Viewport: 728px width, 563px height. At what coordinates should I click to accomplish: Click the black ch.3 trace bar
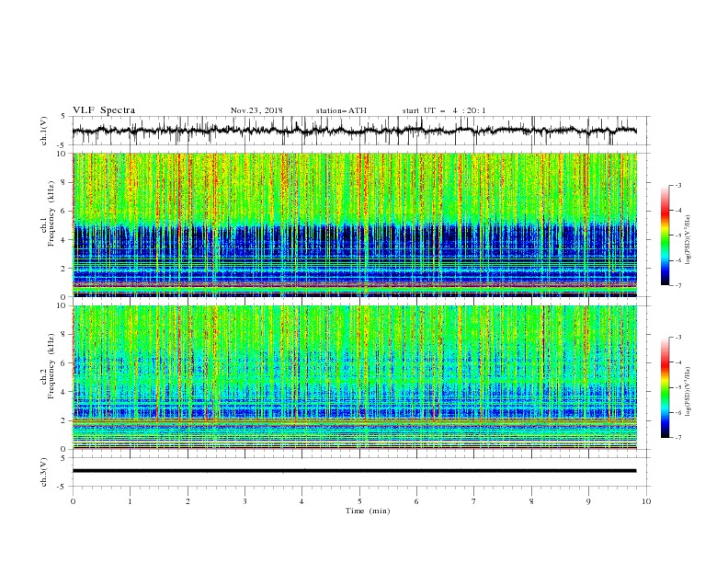pyautogui.click(x=354, y=471)
